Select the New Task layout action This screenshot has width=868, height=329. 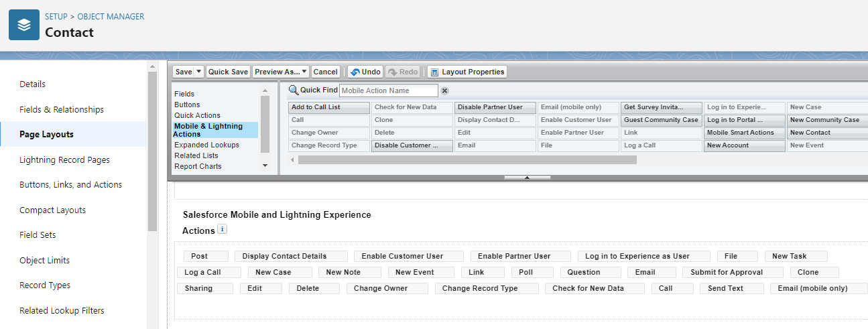(796, 256)
